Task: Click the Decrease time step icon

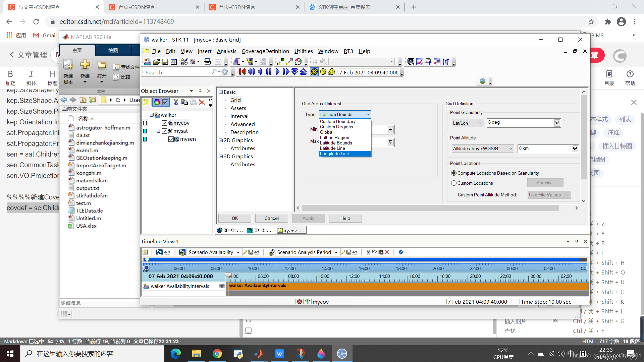Action: (294, 72)
